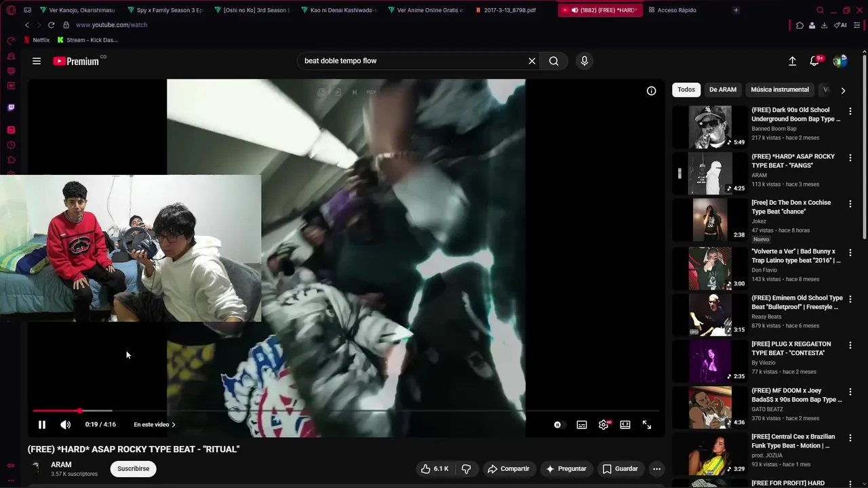868x488 pixels.
Task: Open browser downloads icon
Action: 824,25
